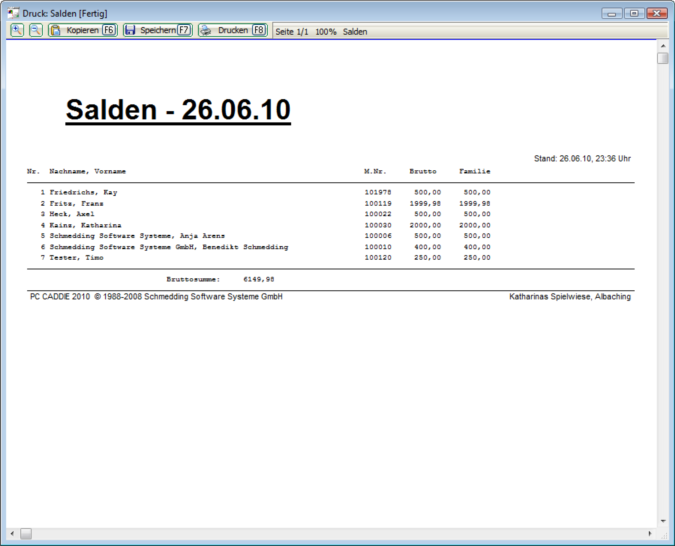Click the vertical scrollbar down arrow

[663, 521]
